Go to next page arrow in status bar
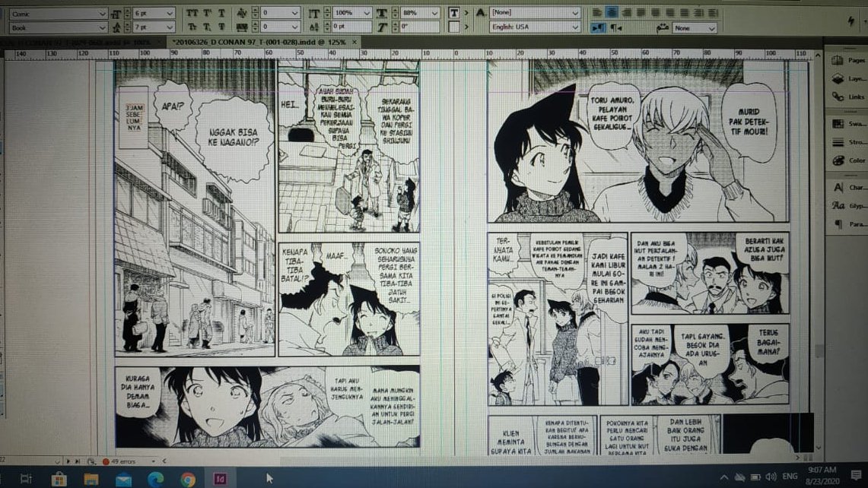The height and width of the screenshot is (488, 868). 68,461
